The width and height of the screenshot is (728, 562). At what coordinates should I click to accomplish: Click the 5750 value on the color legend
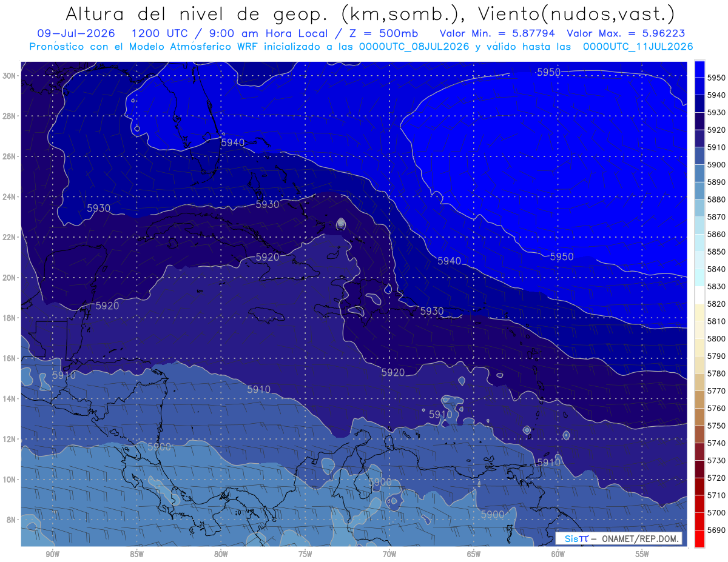click(716, 426)
